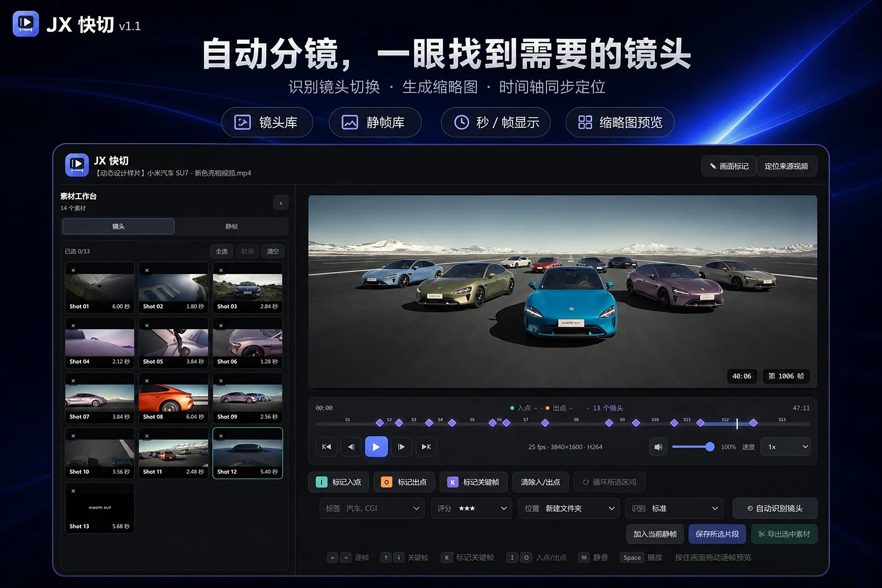Click 导出选中素材 export button
Viewport: 882px width, 588px height.
coord(784,534)
